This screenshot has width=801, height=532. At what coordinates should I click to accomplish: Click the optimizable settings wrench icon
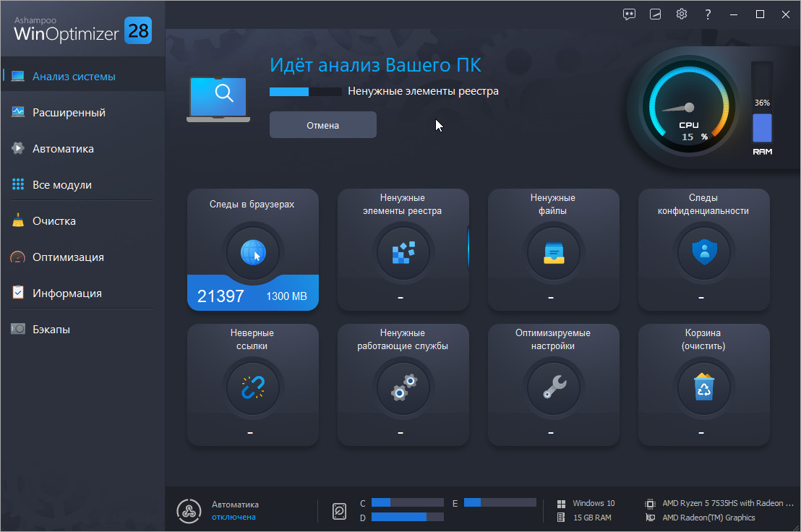tap(553, 388)
